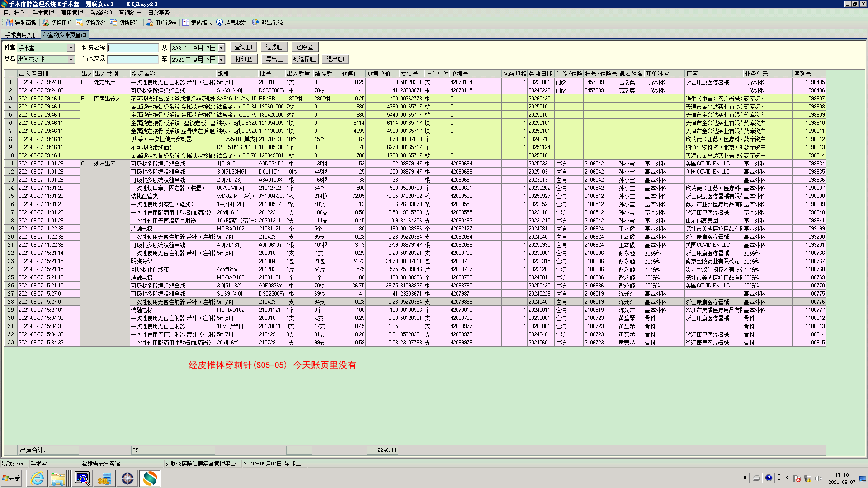868x488 pixels.
Task: Open the 费用管理 menu
Action: [72, 13]
